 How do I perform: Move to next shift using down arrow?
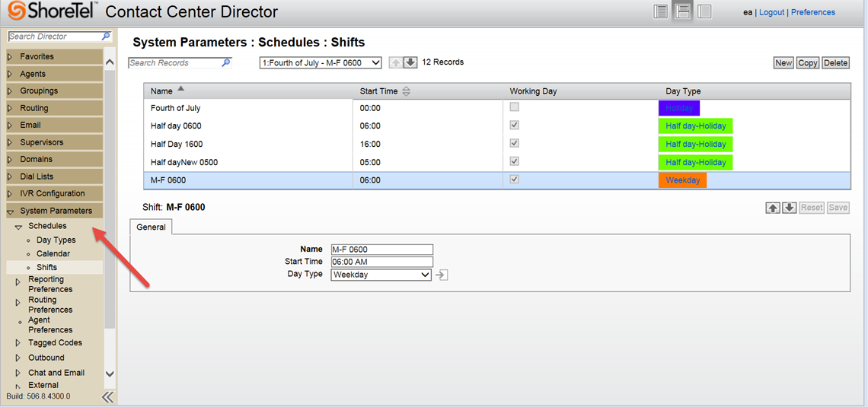pos(790,208)
